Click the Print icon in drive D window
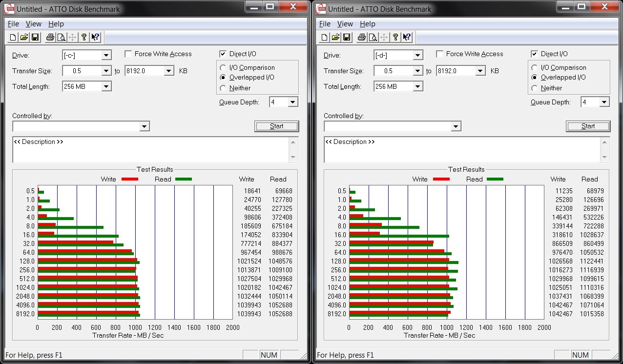Viewport: 623px width, 364px height. [x=361, y=37]
